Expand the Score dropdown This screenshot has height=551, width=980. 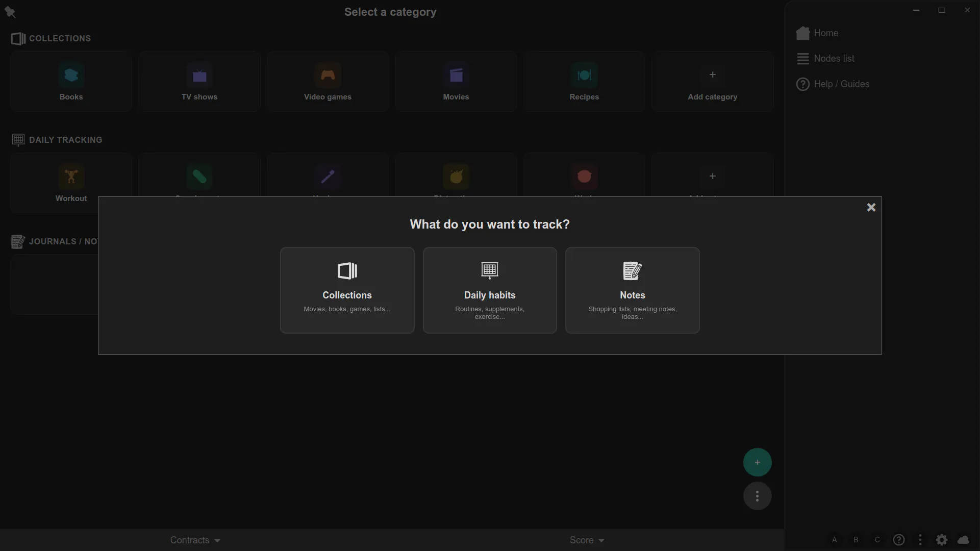pyautogui.click(x=587, y=540)
